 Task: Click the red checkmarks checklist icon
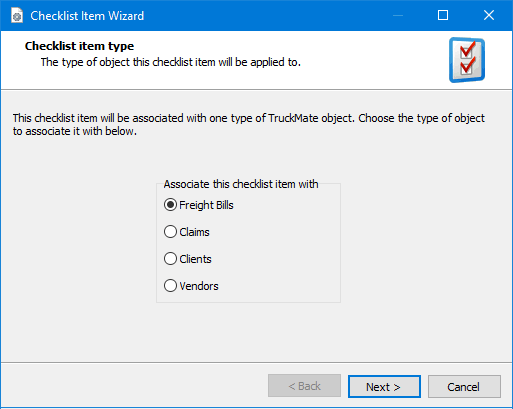(467, 60)
